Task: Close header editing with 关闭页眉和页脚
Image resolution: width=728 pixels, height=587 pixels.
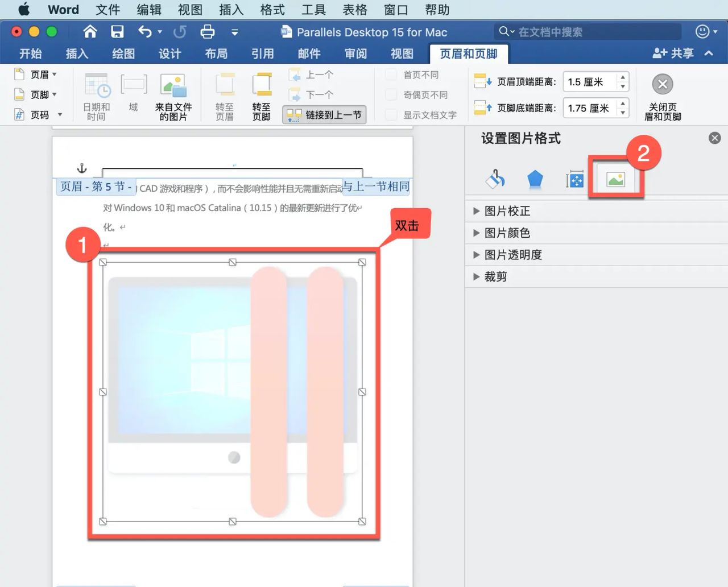Action: coord(662,97)
